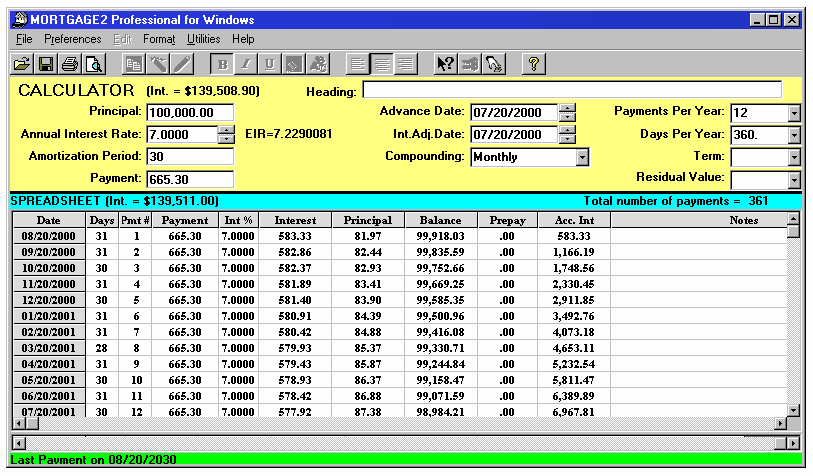Increase the Annual Interest Rate using spinner
Screen dimensions: 813x476
tap(226, 129)
